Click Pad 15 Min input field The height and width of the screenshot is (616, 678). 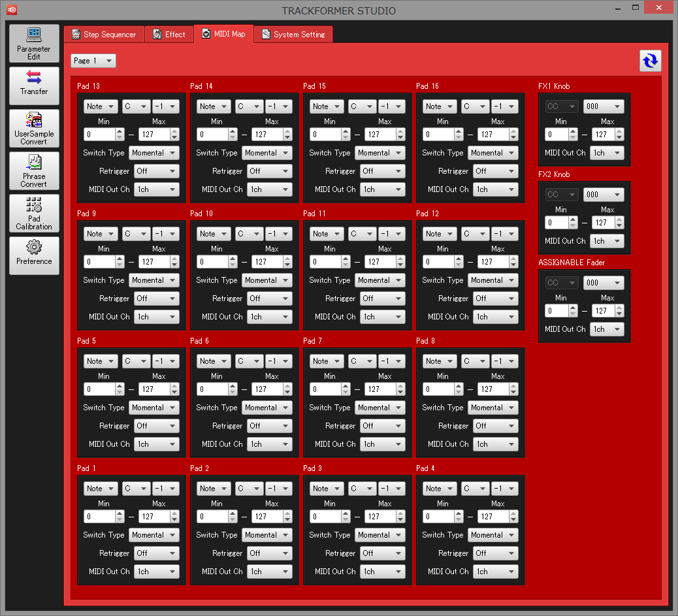pyautogui.click(x=326, y=135)
